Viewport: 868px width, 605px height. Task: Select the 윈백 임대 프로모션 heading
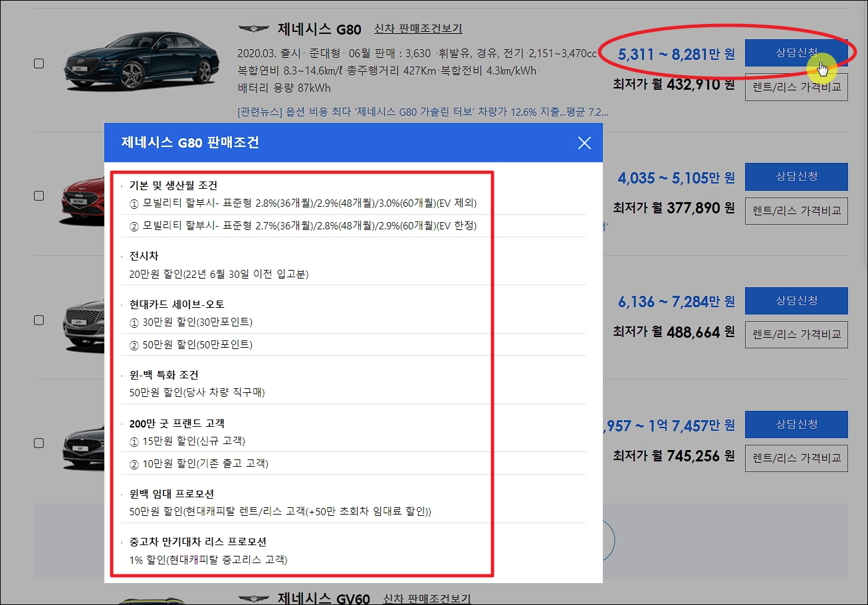(x=171, y=494)
